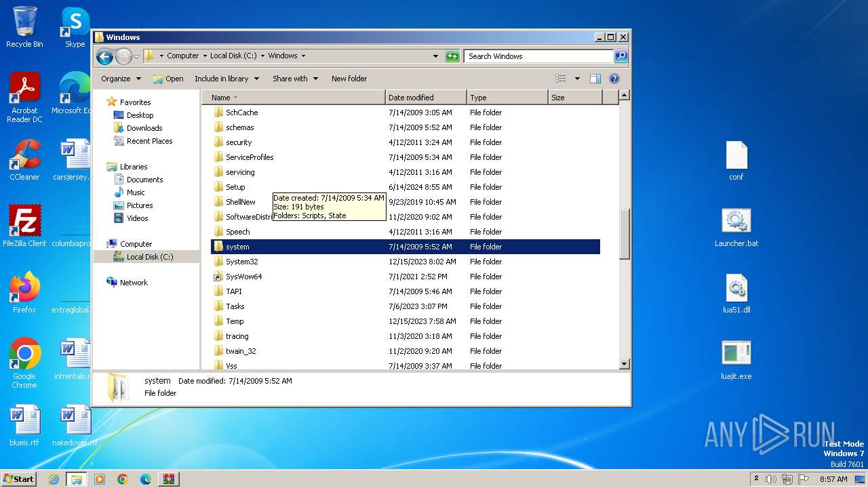Show hidden system tray icons
This screenshot has height=488, width=868.
click(x=756, y=479)
